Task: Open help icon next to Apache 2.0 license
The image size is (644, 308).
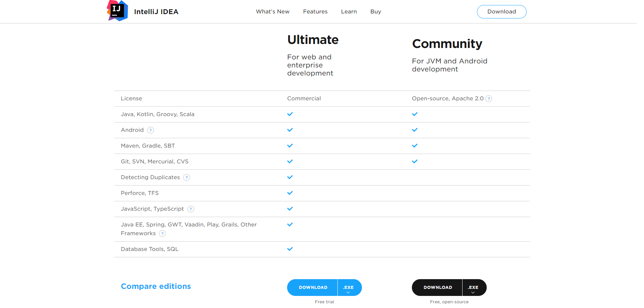Action: 489,99
